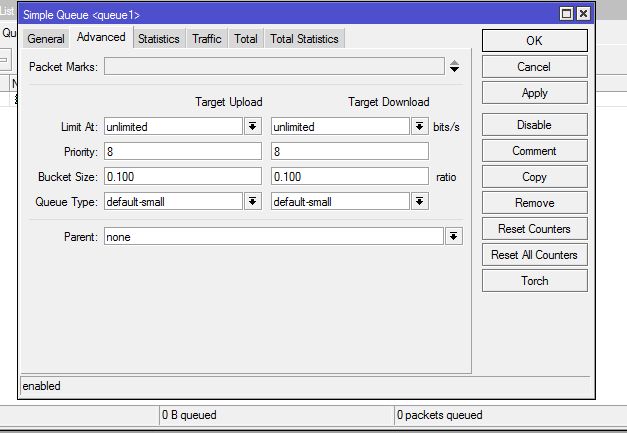
Task: Click '0 packets queued' status
Action: [439, 415]
